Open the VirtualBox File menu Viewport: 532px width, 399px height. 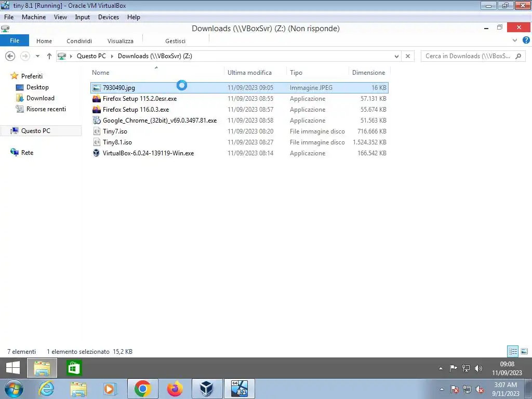click(x=9, y=17)
